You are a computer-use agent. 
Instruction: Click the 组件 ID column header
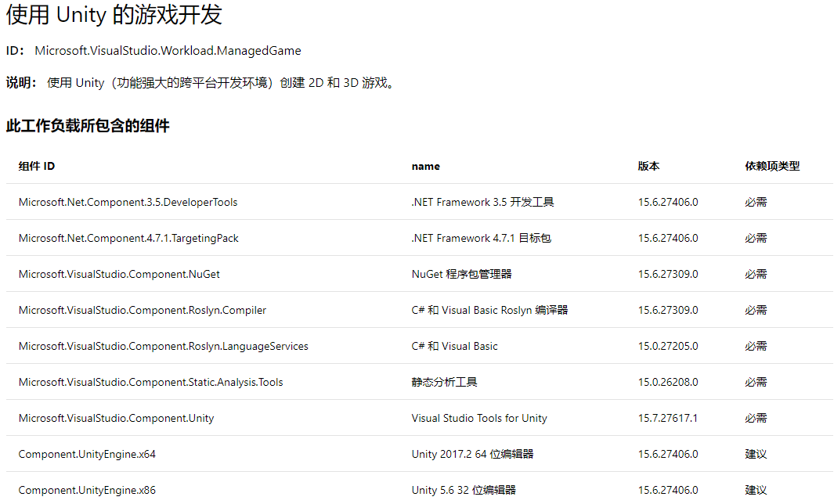click(x=37, y=167)
